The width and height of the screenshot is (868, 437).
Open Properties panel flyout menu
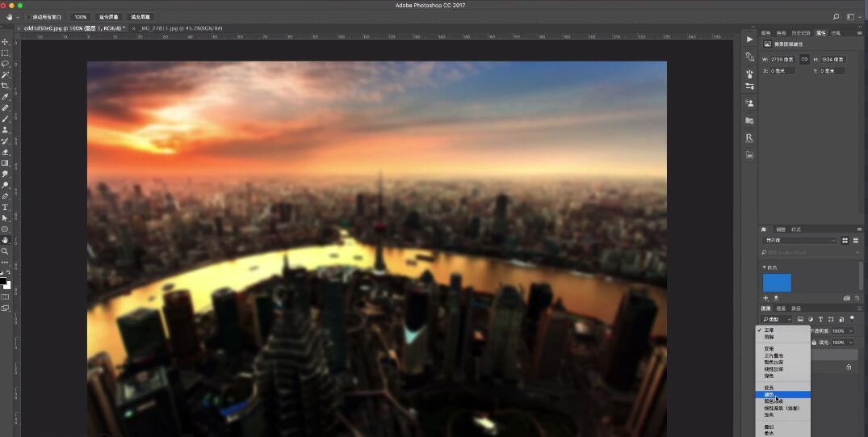pos(860,33)
